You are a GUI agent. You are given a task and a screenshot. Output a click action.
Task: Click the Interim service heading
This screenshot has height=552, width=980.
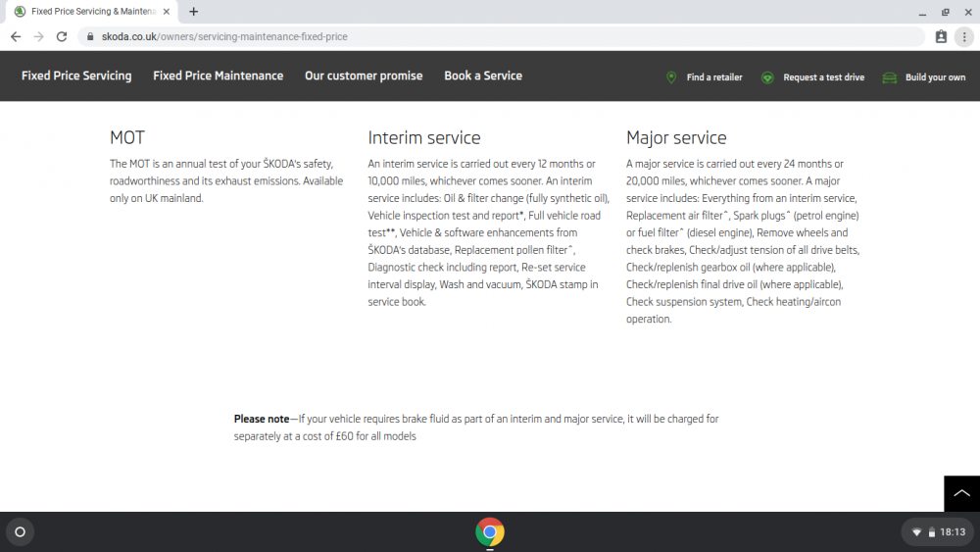[423, 137]
